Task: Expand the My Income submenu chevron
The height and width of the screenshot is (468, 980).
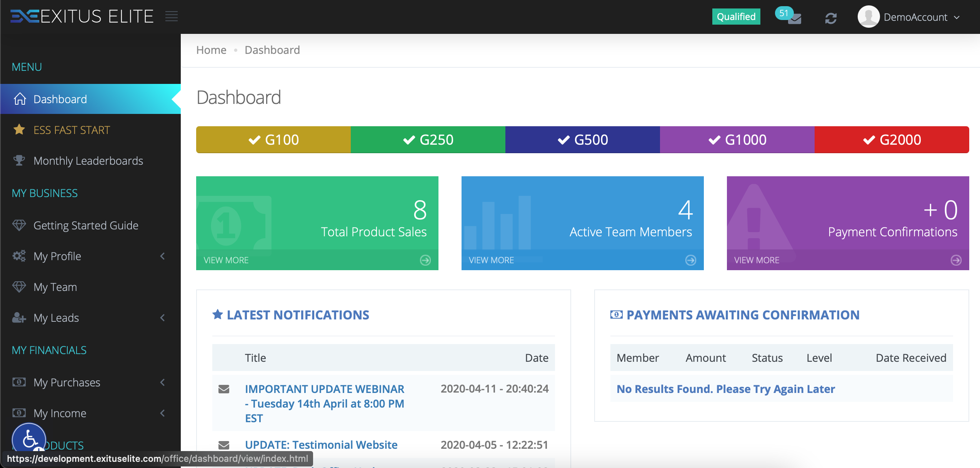Action: pyautogui.click(x=163, y=413)
